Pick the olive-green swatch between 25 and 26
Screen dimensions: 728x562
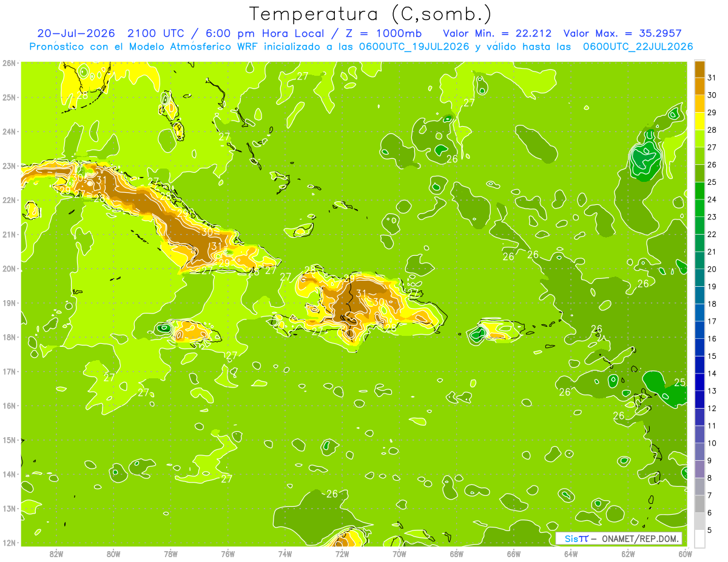(699, 173)
